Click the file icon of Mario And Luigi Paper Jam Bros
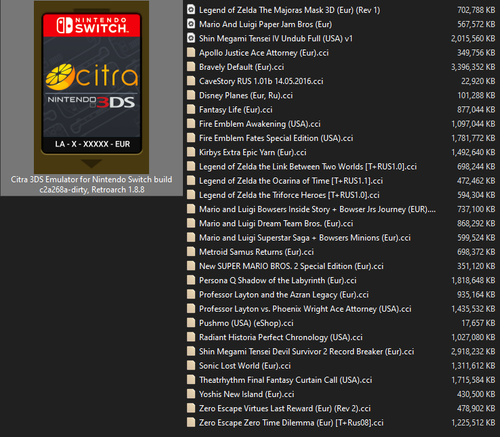The width and height of the screenshot is (500, 437). pyautogui.click(x=191, y=24)
